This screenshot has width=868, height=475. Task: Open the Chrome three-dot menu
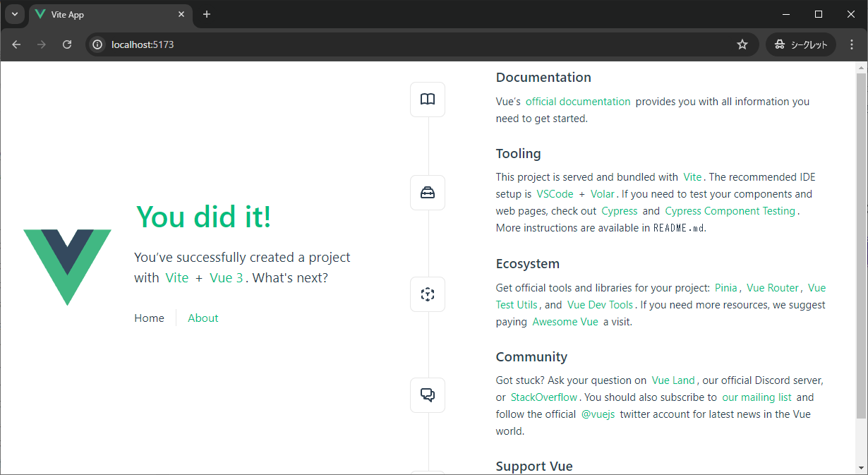pos(852,44)
